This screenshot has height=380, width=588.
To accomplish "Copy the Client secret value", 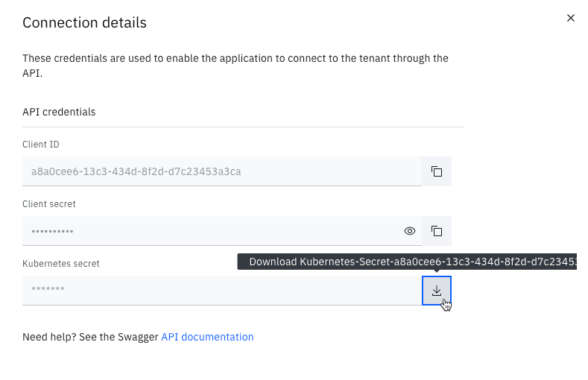I will pos(437,231).
